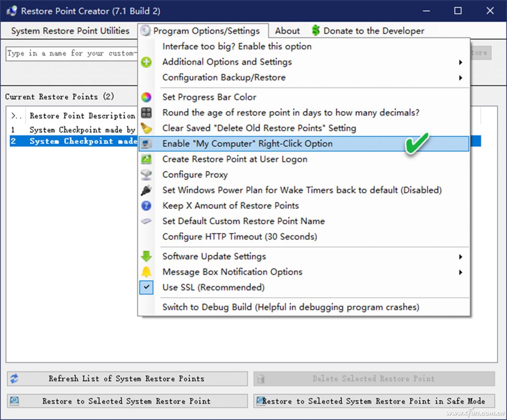Click the green plus Additional Options icon
Viewport: 507px width, 420px height.
point(146,62)
